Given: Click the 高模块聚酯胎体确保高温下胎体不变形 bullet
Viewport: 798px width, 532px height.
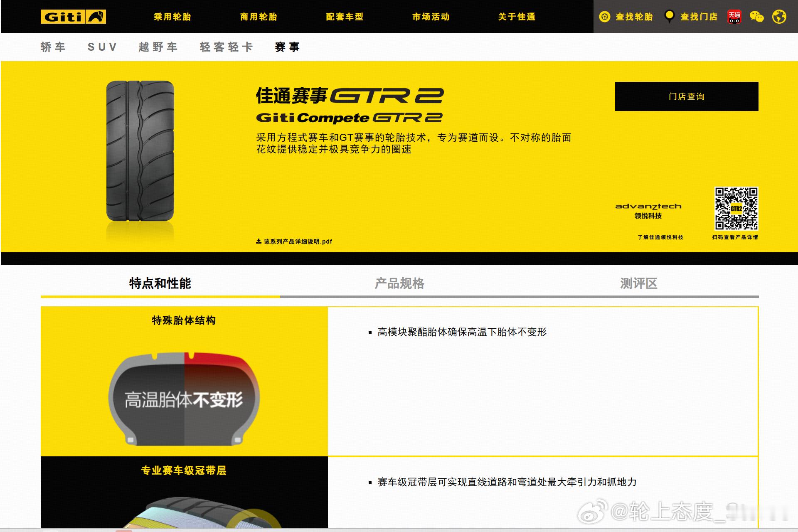Looking at the screenshot, I should click(462, 332).
